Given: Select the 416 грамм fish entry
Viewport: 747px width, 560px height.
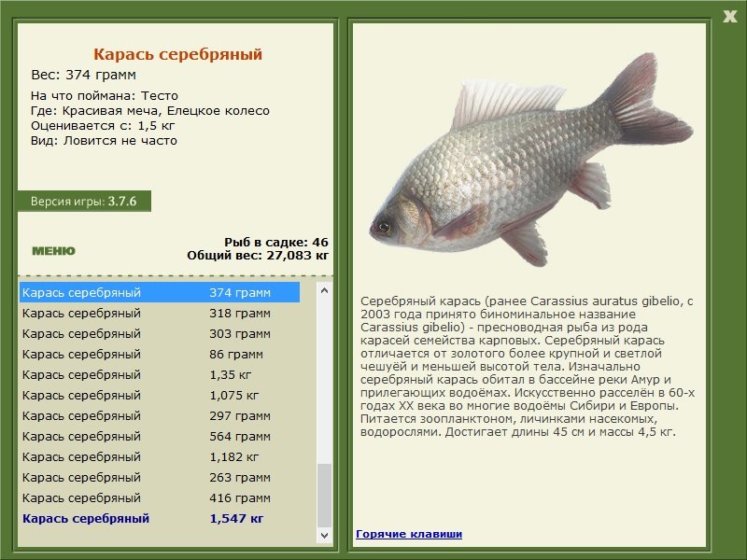Looking at the screenshot, I should [159, 498].
